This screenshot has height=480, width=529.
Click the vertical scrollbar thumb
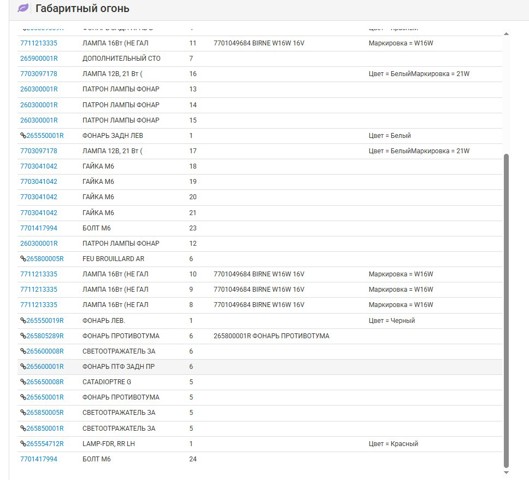click(x=506, y=311)
